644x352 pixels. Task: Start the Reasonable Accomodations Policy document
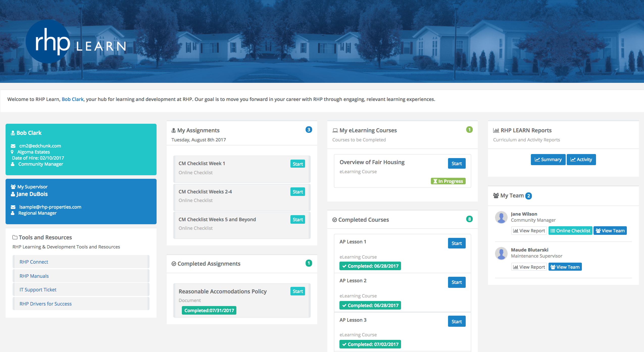(298, 291)
